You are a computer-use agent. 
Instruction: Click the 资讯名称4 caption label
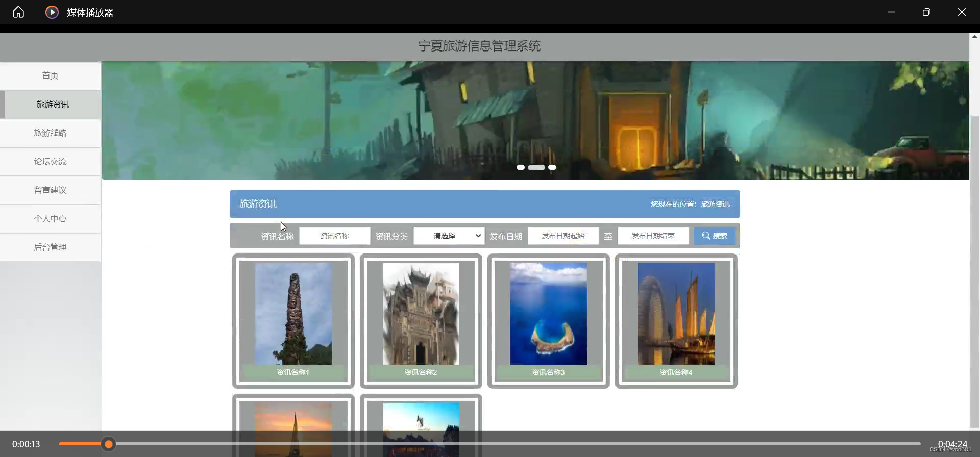pyautogui.click(x=676, y=372)
